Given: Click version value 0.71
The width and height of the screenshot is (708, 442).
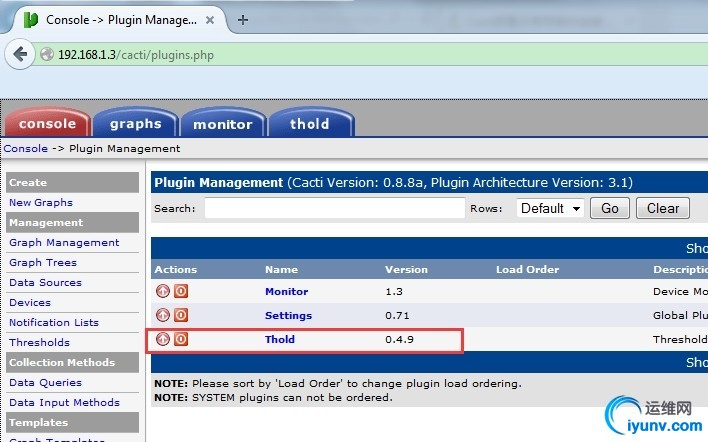Looking at the screenshot, I should click(x=397, y=316).
